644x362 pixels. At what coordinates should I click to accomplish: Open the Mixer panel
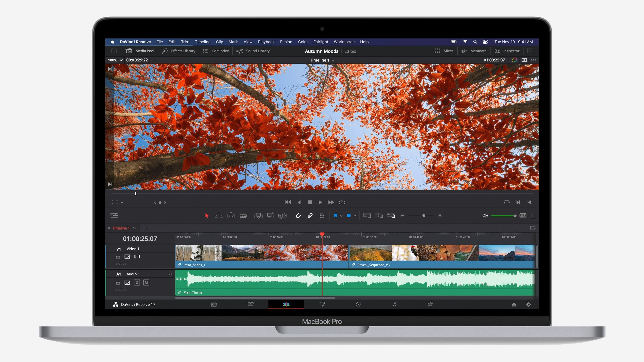tap(444, 51)
